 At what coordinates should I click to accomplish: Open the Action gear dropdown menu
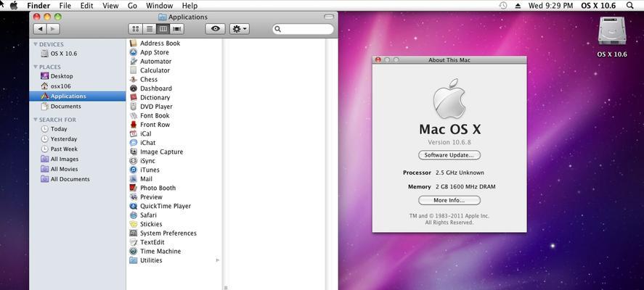(x=240, y=29)
